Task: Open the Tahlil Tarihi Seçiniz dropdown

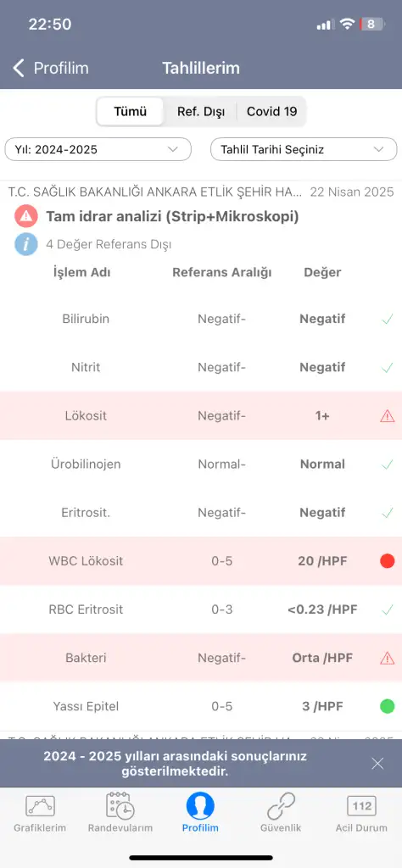Action: (x=304, y=149)
